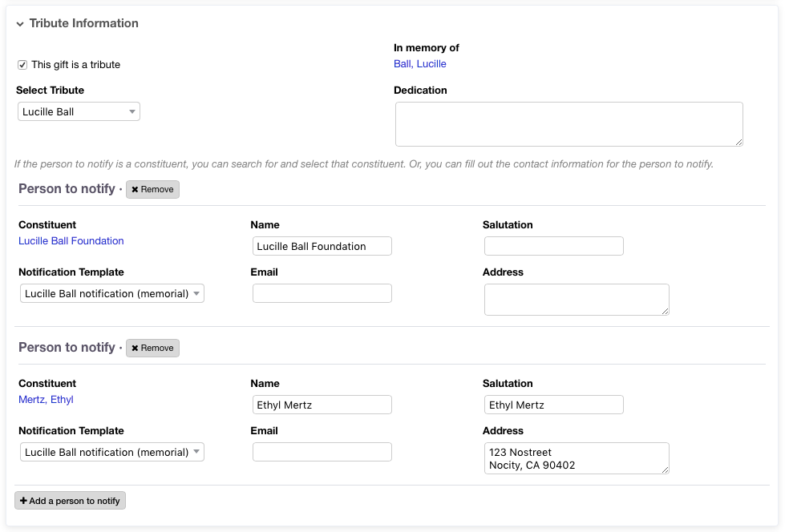785x532 pixels.
Task: Uncheck 'This gift is a tribute' checkbox
Action: [22, 65]
